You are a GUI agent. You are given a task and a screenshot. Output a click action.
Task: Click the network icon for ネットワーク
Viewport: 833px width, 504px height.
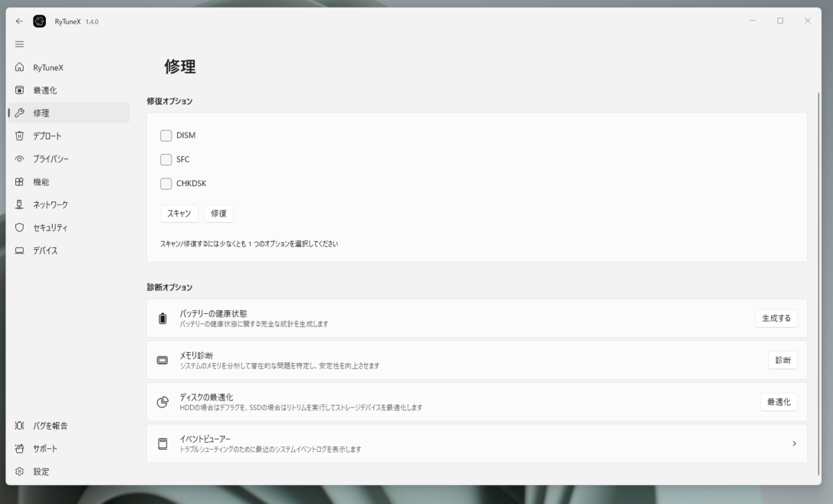(x=19, y=205)
